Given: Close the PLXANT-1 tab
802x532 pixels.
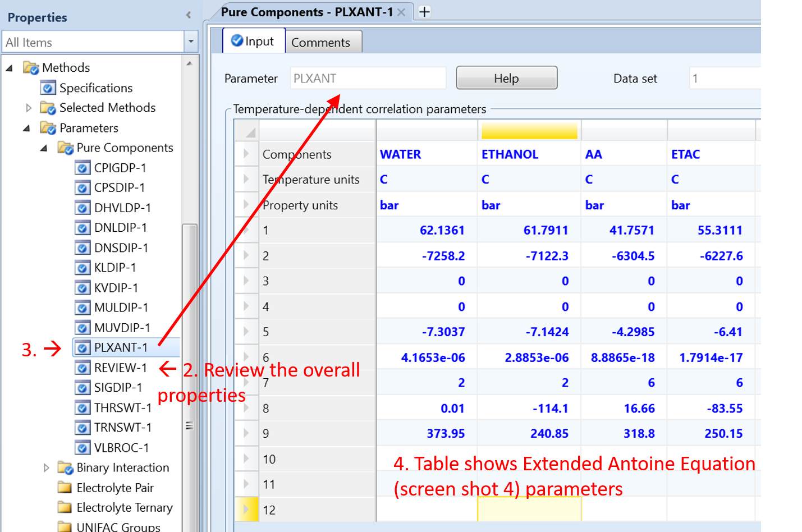Looking at the screenshot, I should click(401, 12).
